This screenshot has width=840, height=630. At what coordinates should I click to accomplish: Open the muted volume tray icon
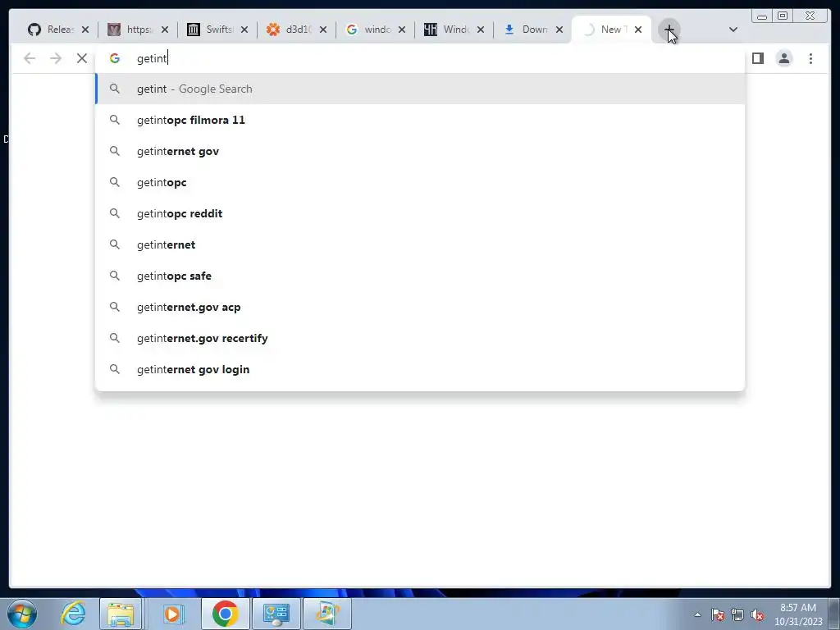[757, 614]
